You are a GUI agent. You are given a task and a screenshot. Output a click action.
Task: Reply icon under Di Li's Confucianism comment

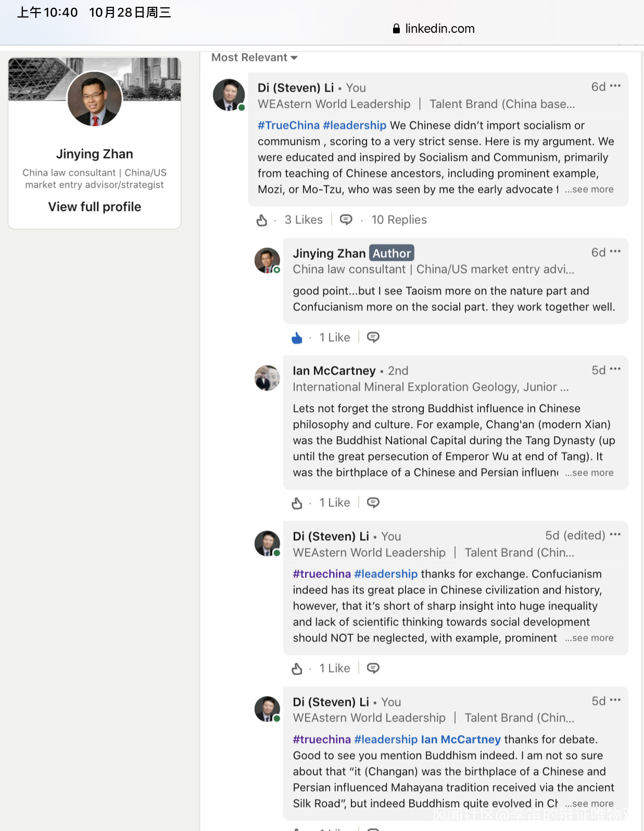[373, 668]
